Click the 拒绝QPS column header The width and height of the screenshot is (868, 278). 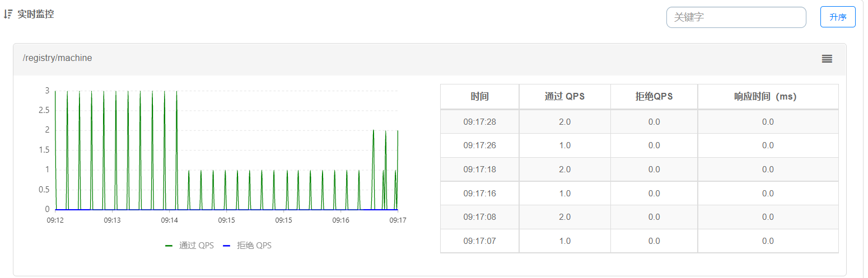coord(654,97)
